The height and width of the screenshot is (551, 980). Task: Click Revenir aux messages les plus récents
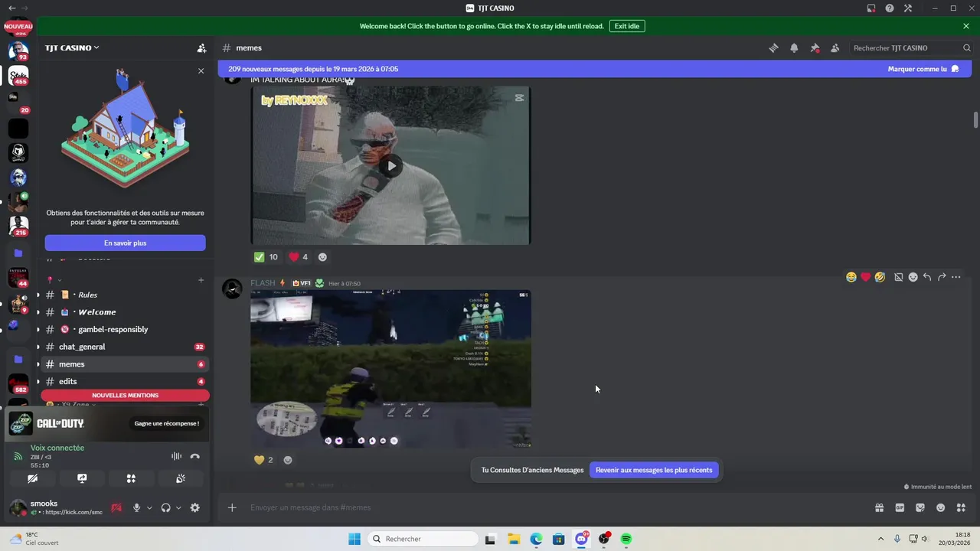click(654, 470)
